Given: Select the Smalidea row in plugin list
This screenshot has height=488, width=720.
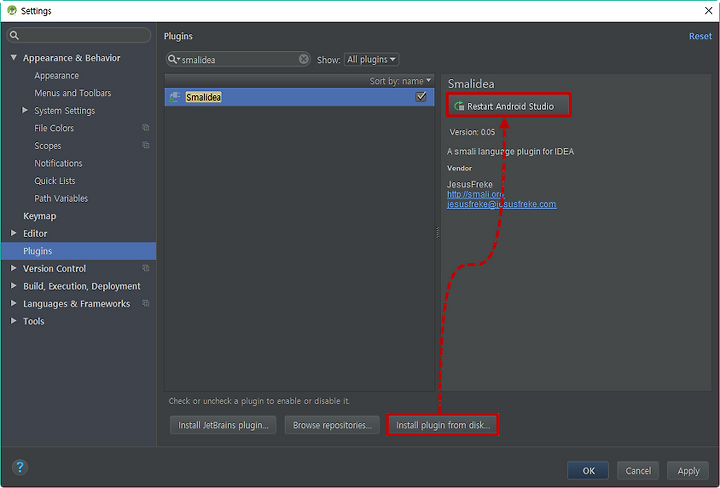Looking at the screenshot, I should [x=299, y=97].
